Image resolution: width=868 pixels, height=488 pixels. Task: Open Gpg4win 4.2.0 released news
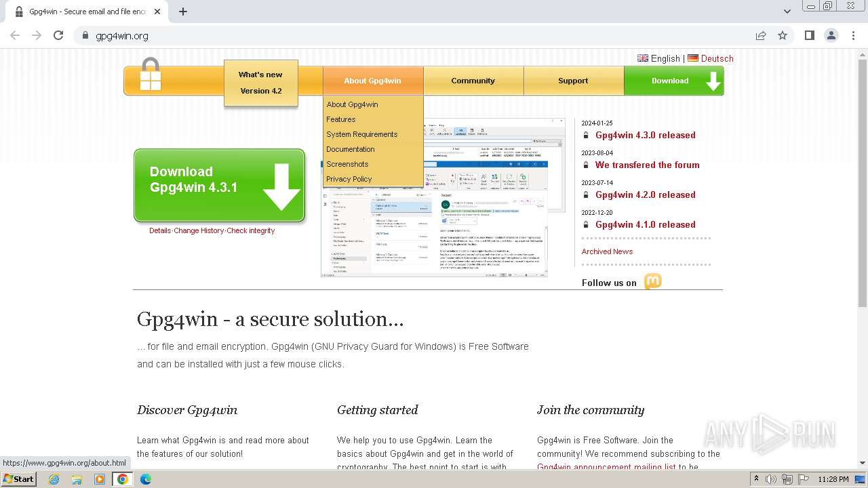[646, 195]
